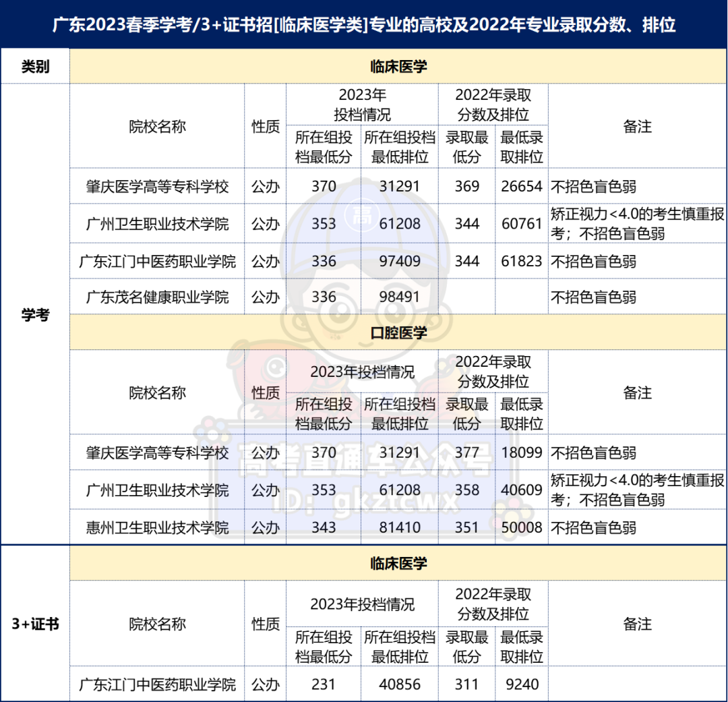Select the 3+证书 category label

[35, 624]
